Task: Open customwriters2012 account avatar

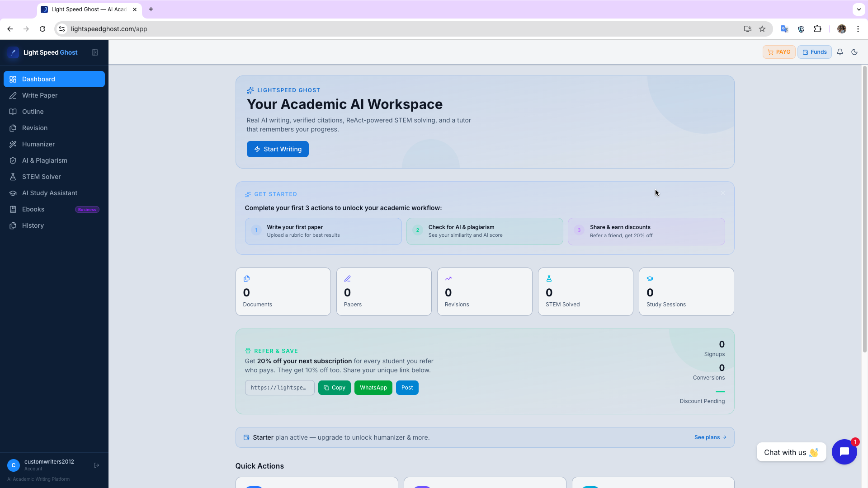Action: coord(14,465)
